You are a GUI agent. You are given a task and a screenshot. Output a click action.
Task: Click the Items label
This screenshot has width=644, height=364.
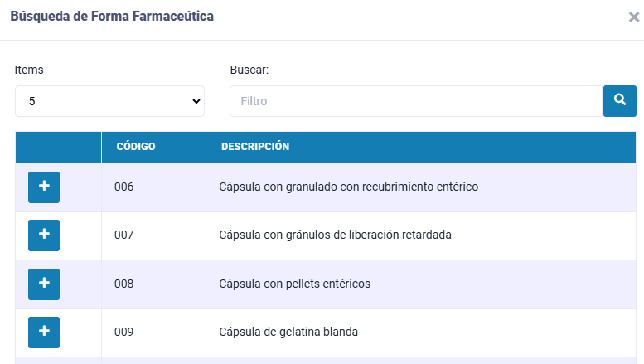29,70
